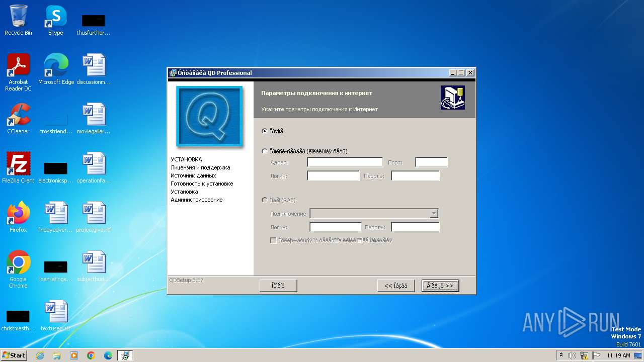Screen dimensions: 644x362
Task: Show hidden tray icons arrow
Action: [561, 355]
